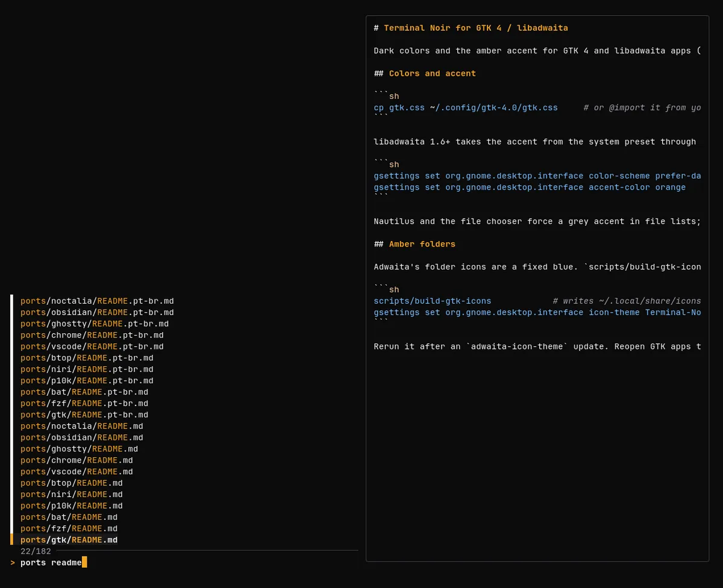723x588 pixels.
Task: Focus the 'ports readme' query input
Action: pyautogui.click(x=51, y=563)
